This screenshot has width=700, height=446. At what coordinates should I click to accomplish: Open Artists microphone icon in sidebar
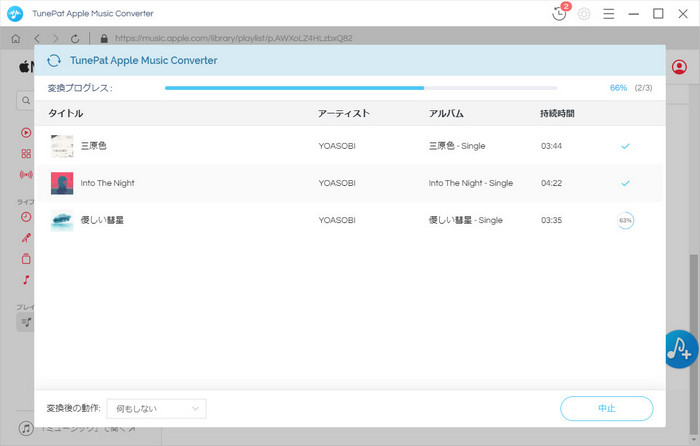tap(26, 238)
